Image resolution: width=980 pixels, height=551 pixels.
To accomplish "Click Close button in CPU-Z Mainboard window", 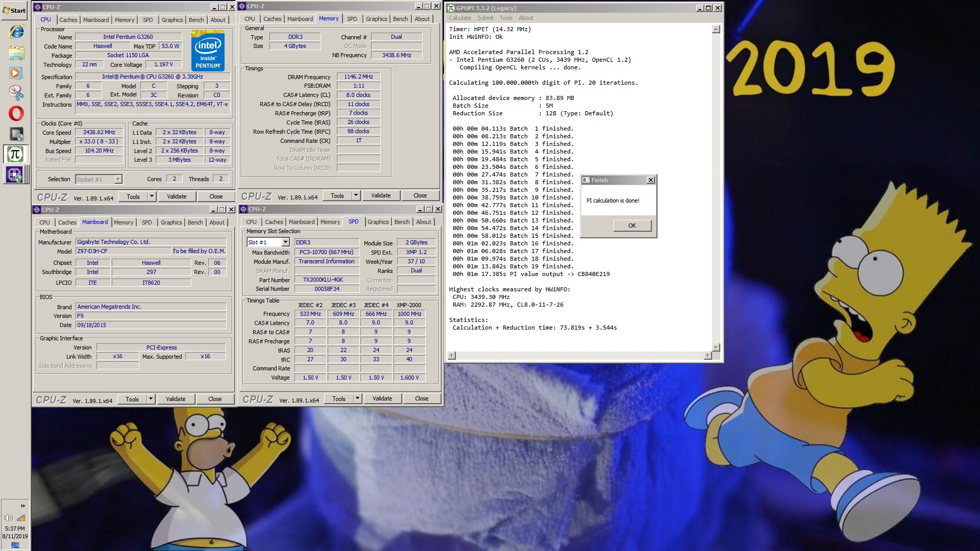I will pos(215,399).
